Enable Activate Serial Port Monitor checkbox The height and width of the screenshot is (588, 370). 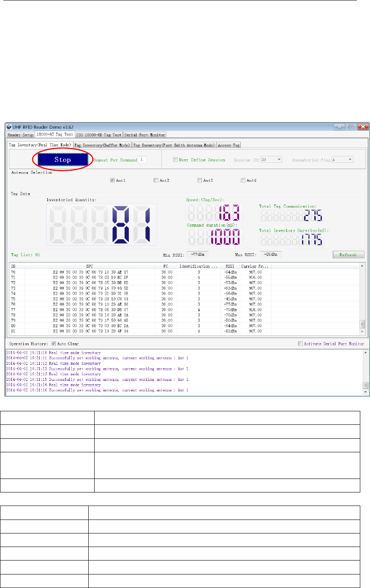(301, 344)
